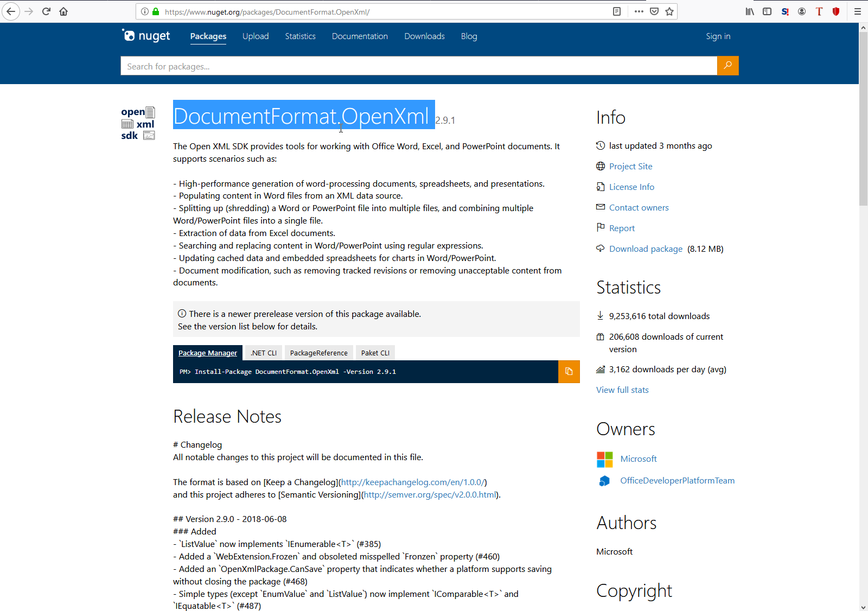Open the Project Site link
The height and width of the screenshot is (611, 868).
pyautogui.click(x=631, y=167)
